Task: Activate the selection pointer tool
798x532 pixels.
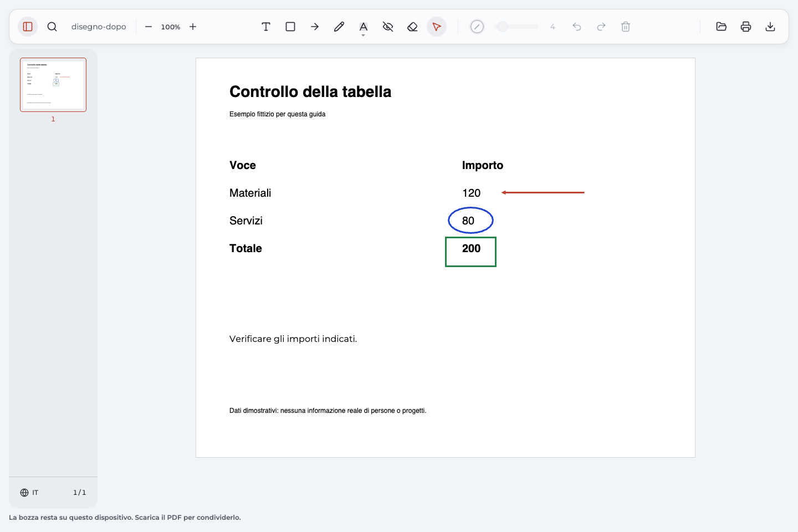Action: (x=437, y=27)
